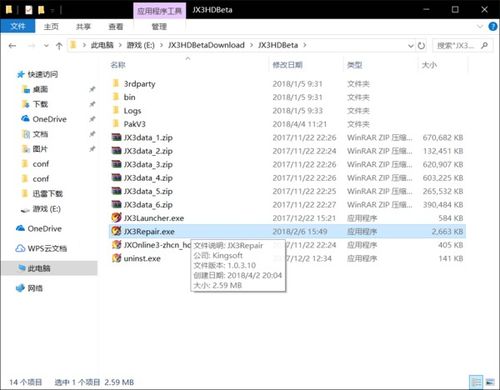Go forward with the forward arrow
The height and width of the screenshot is (390, 500).
[x=31, y=46]
